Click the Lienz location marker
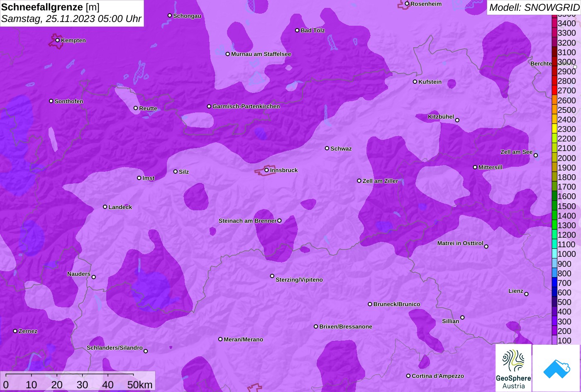The width and height of the screenshot is (581, 392). (x=526, y=294)
